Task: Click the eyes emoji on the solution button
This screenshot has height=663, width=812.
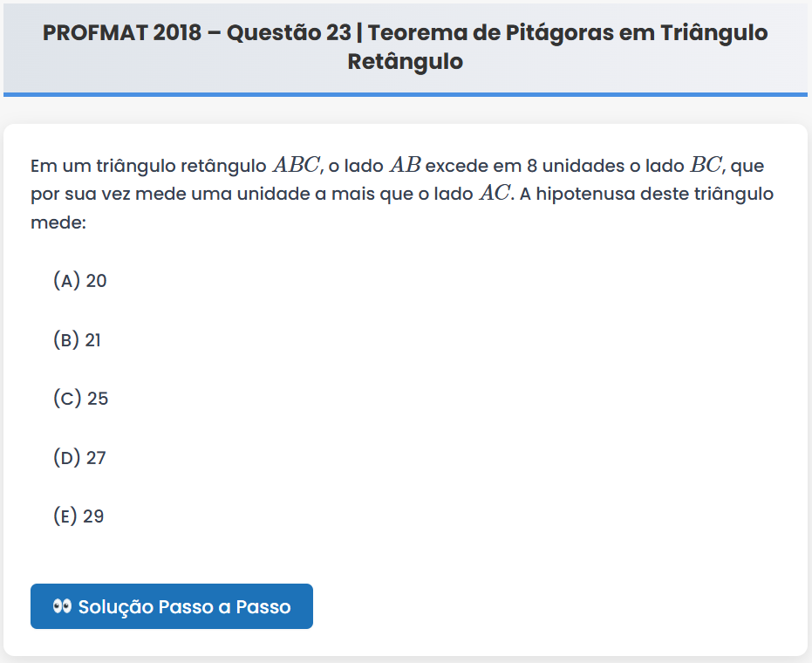Action: pos(62,606)
